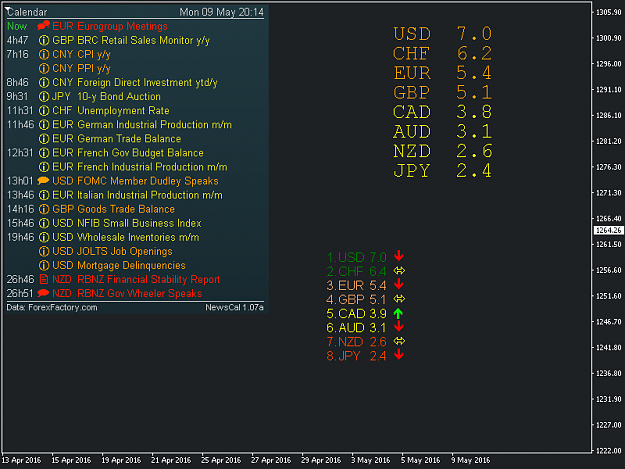The height and width of the screenshot is (469, 625).
Task: Click the 13 Apr 2016 date label
Action: click(x=21, y=460)
